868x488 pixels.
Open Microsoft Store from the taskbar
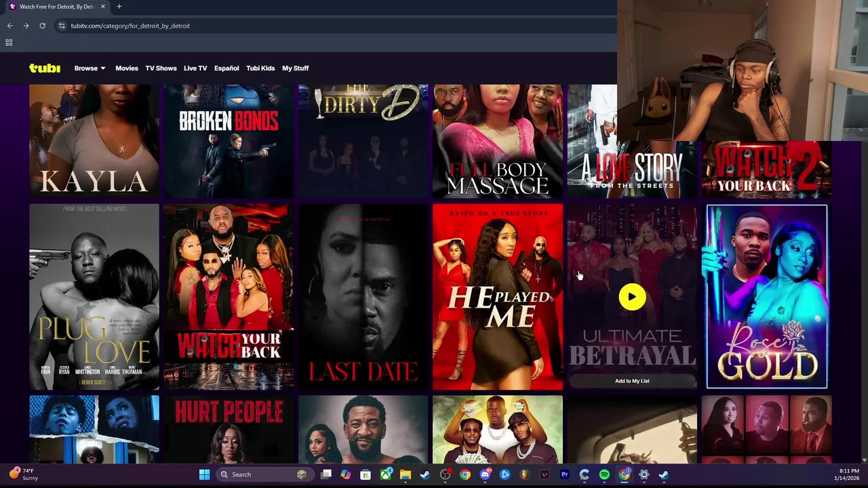366,474
